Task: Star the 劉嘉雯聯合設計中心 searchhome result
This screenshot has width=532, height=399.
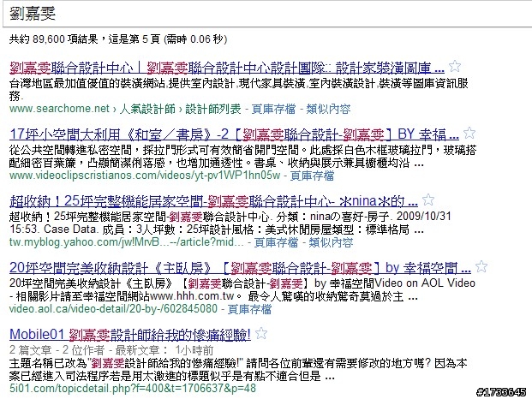Action: pyautogui.click(x=455, y=66)
